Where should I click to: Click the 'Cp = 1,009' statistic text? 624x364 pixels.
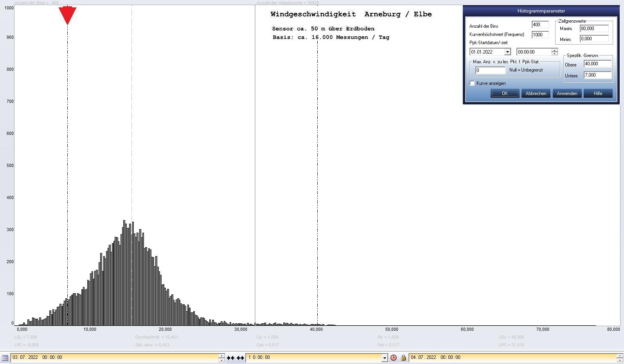[x=267, y=337]
